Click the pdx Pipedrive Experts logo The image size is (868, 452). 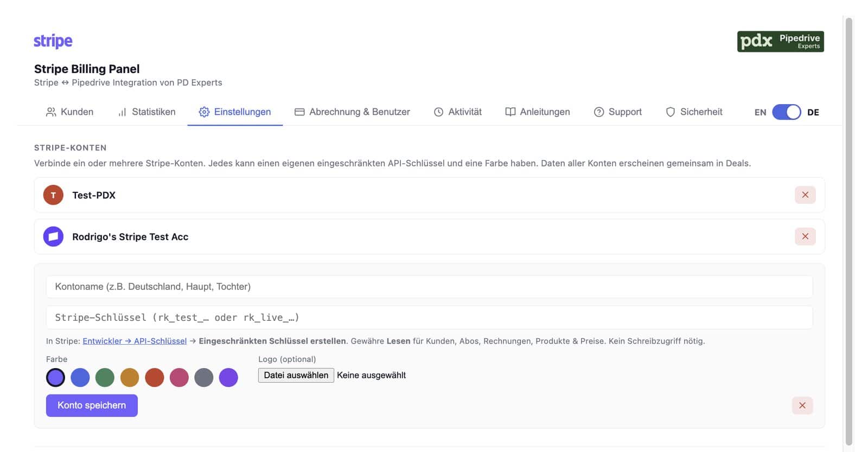(780, 42)
